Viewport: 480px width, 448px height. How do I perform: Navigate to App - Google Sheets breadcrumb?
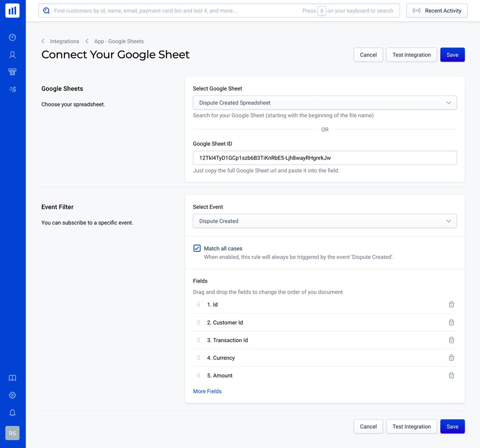tap(119, 41)
